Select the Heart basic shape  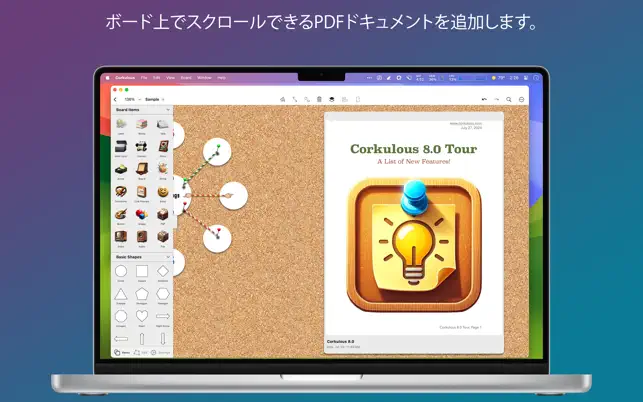pyautogui.click(x=142, y=316)
